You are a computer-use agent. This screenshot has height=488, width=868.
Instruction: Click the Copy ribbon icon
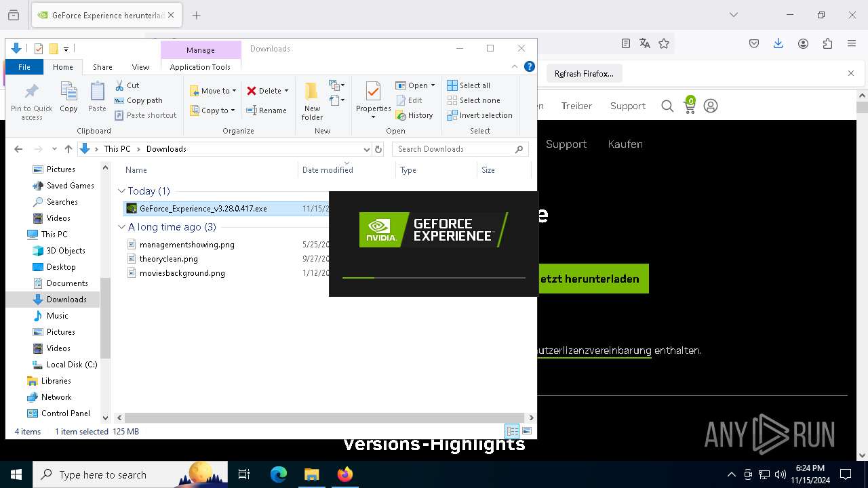(68, 98)
